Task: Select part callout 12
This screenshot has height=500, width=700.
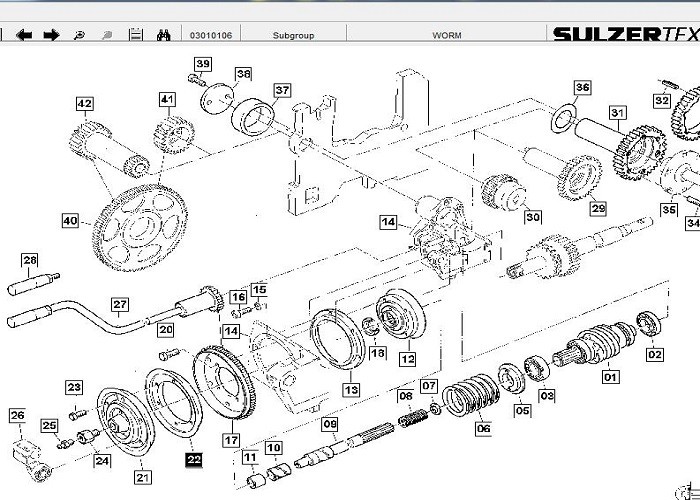Action: click(408, 359)
